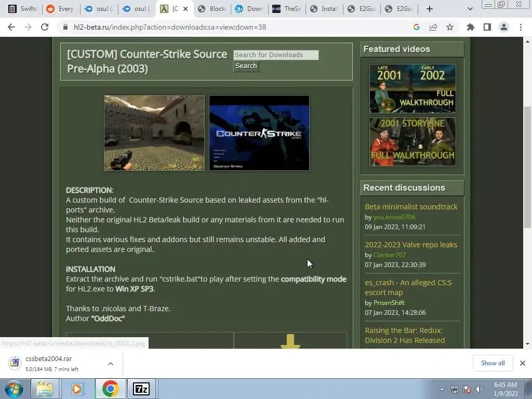Open Beta minimalist soundtrack discussion
The height and width of the screenshot is (399, 532).
click(411, 207)
